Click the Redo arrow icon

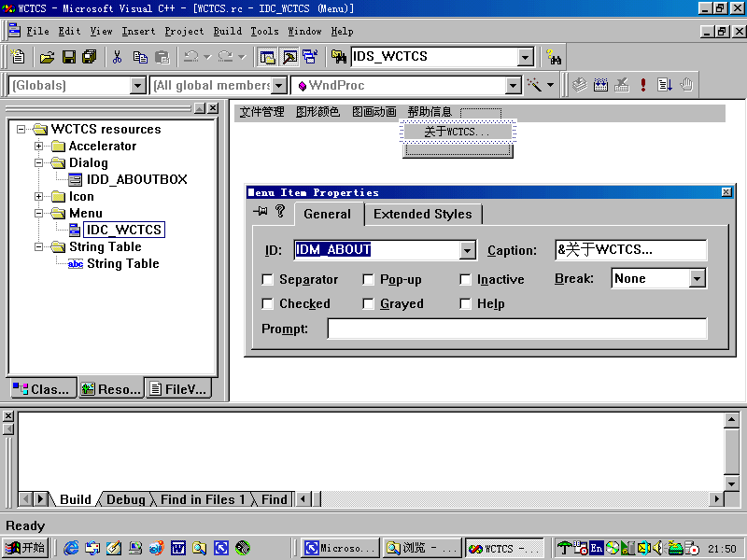point(225,57)
